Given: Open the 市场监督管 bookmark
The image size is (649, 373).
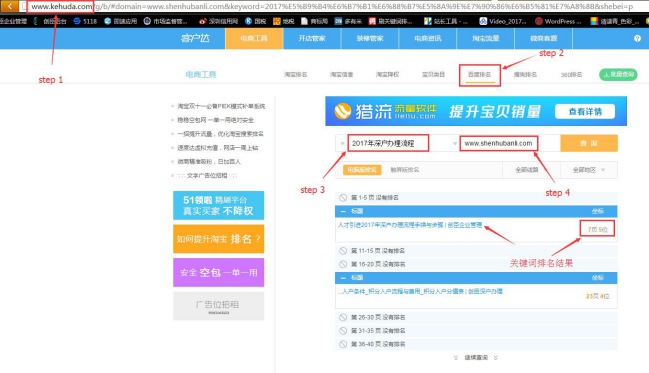Looking at the screenshot, I should (166, 21).
